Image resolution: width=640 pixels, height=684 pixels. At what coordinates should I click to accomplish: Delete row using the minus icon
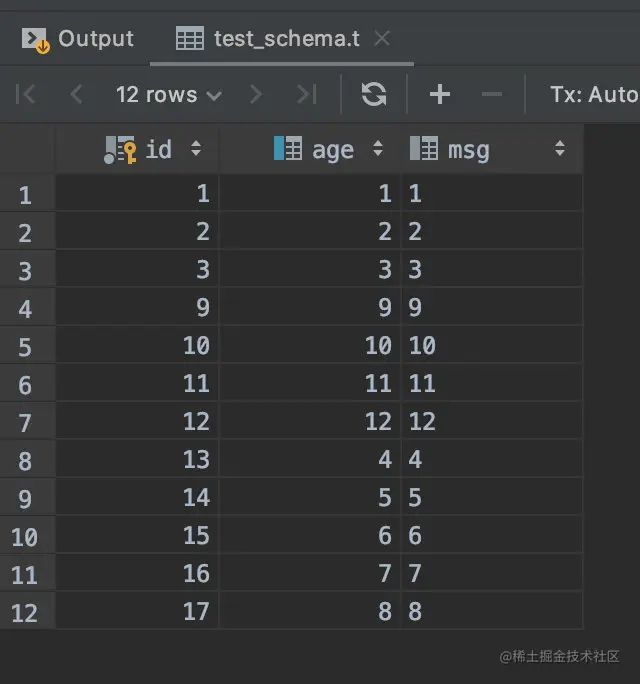coord(492,94)
